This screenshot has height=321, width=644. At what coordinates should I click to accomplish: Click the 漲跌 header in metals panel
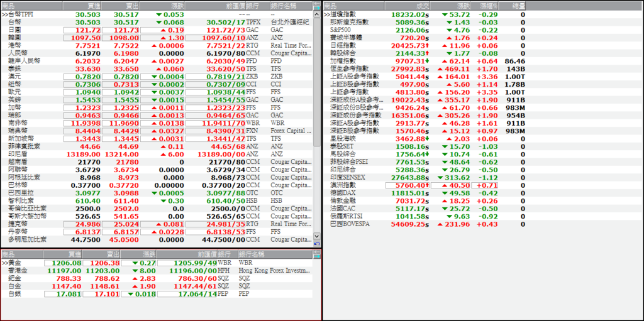click(x=138, y=254)
